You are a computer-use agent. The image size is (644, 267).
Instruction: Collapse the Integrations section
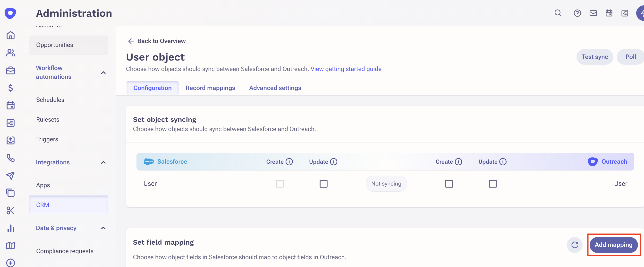[103, 162]
